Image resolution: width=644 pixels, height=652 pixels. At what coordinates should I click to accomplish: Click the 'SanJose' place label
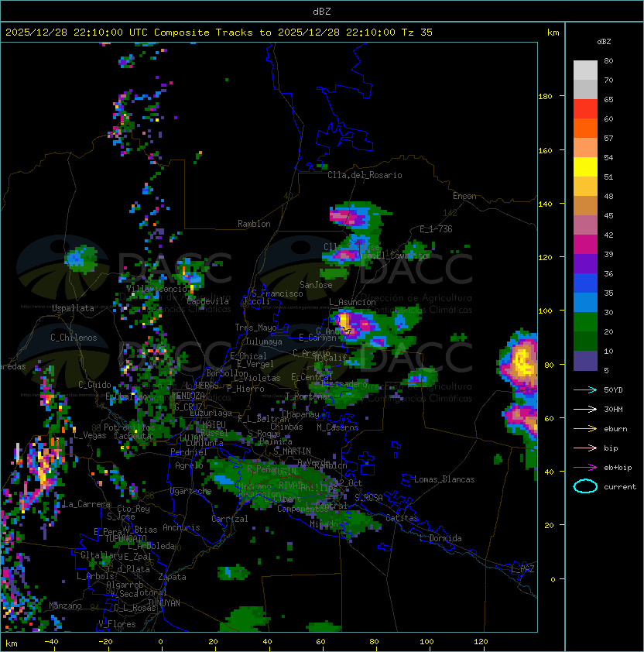click(x=316, y=285)
